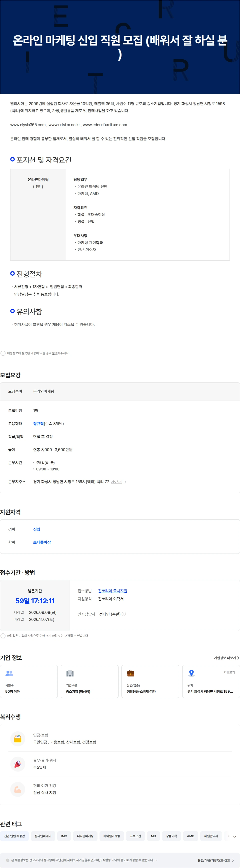Click the chevron after the 근무지주소 지도보기 link

pyautogui.click(x=125, y=482)
